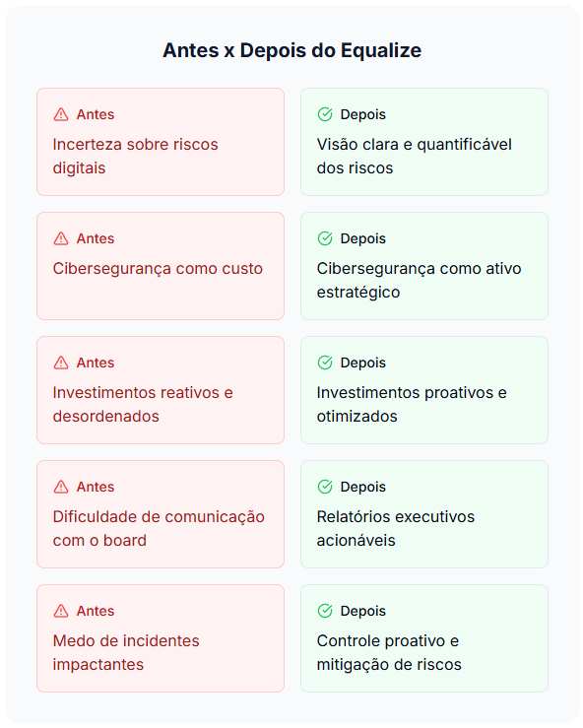583x728 pixels.
Task: Click 'Cibersegurança como ativo estratégico' text
Action: click(419, 281)
